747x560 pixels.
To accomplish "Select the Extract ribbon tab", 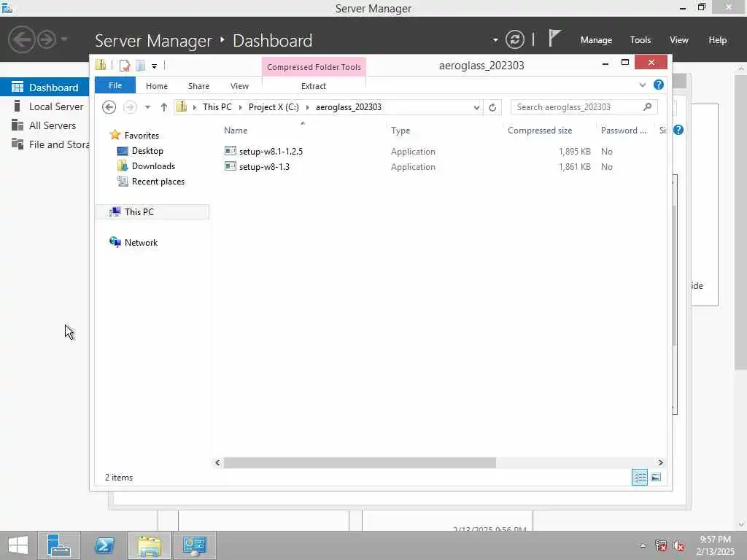I will (x=314, y=86).
